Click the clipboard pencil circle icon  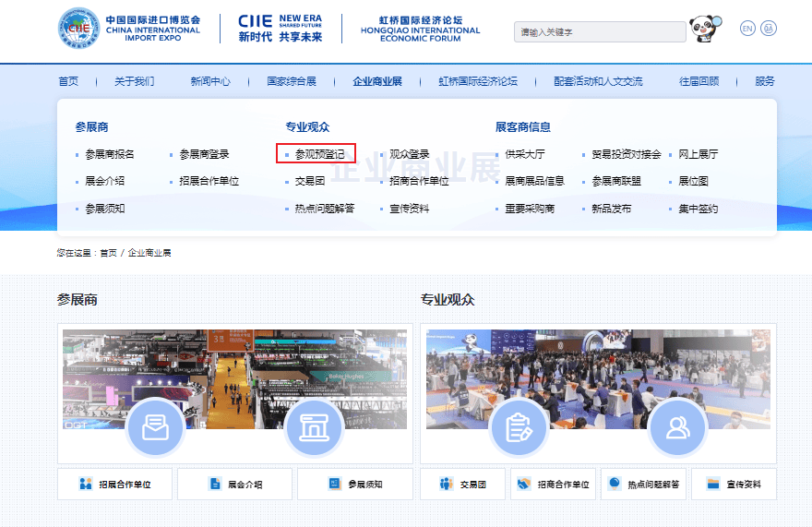(x=519, y=427)
